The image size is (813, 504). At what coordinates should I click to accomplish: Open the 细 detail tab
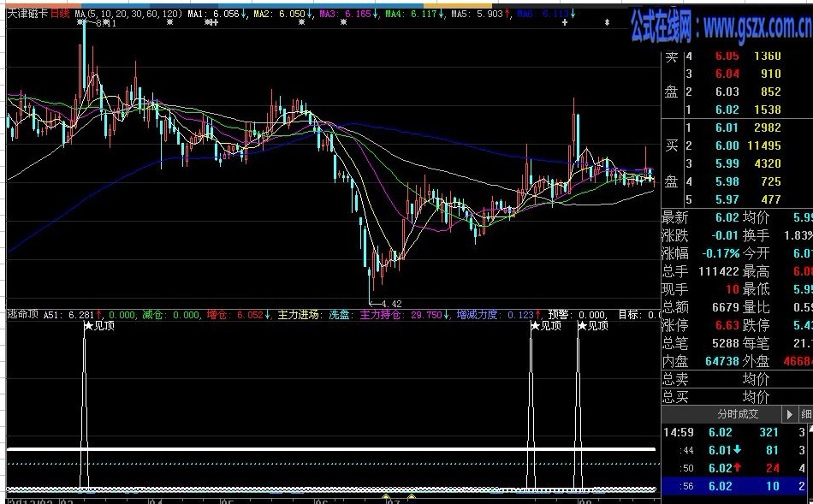pyautogui.click(x=806, y=414)
